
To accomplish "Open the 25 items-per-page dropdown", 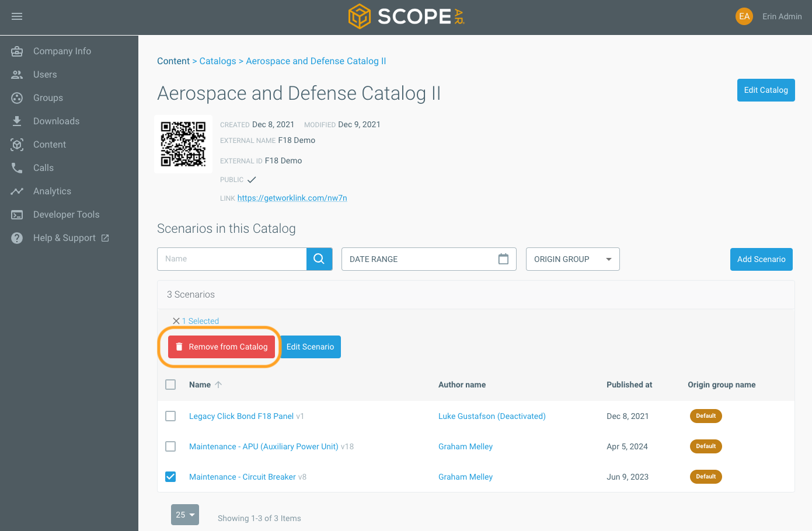I will (185, 515).
